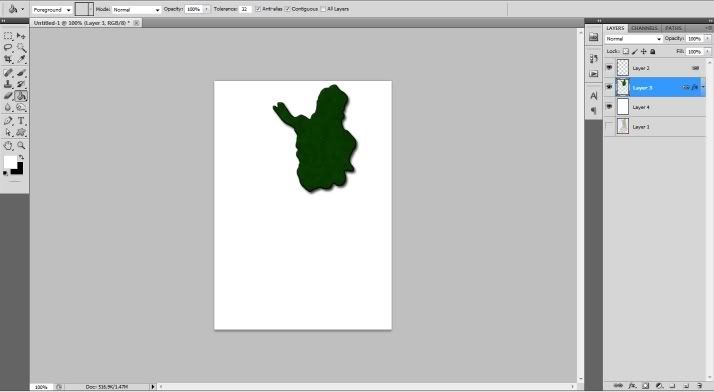Create a new layer
The height and width of the screenshot is (392, 714).
[686, 386]
